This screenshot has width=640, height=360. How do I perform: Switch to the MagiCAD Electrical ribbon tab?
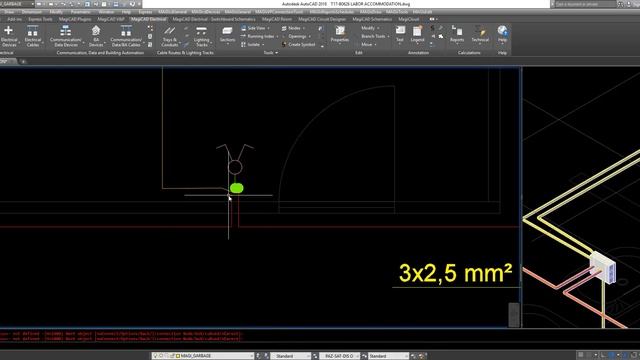tap(149, 19)
